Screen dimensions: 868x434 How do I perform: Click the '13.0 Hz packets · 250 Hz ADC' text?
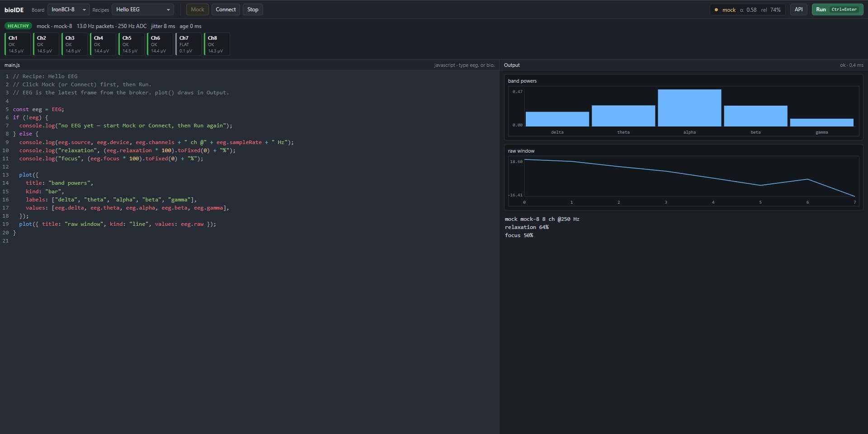[x=112, y=26]
